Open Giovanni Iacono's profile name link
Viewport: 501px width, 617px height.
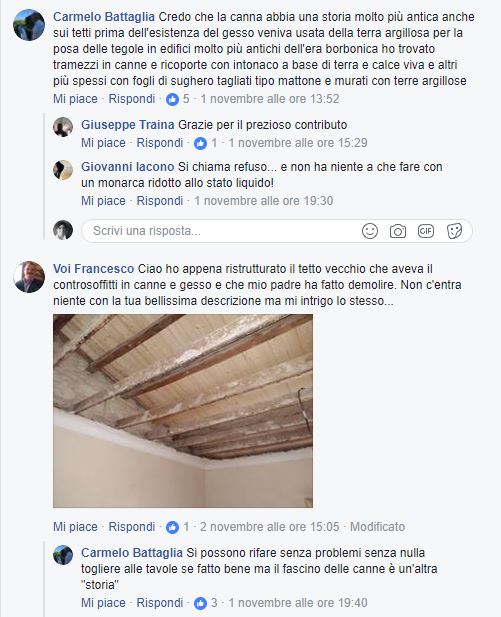[x=128, y=166]
